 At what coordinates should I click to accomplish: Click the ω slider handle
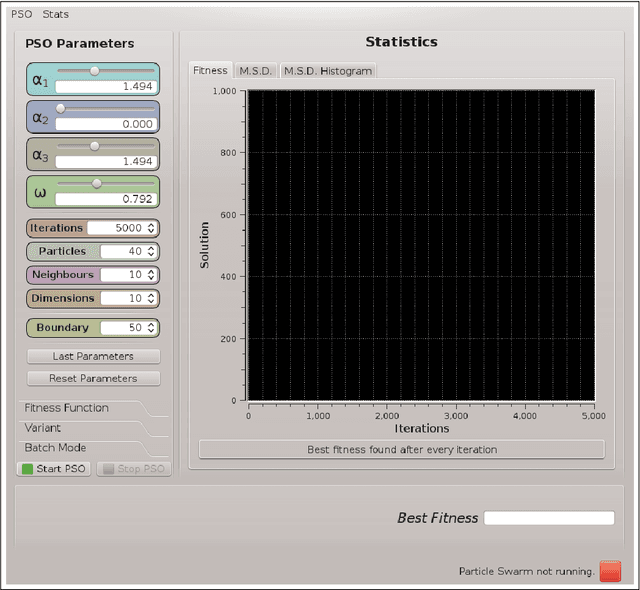tap(97, 183)
